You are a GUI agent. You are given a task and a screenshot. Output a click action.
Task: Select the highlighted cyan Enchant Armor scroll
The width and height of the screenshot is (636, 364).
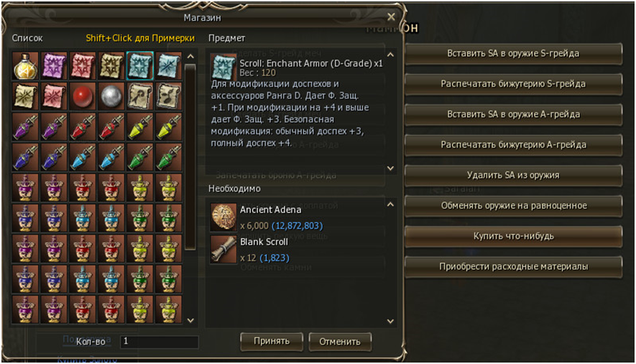click(140, 65)
